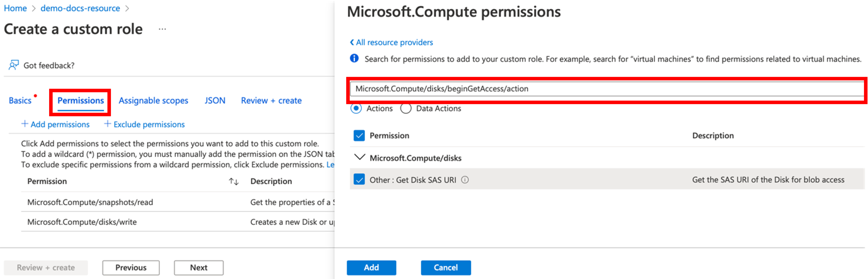Screen dimensions: 868x279
Task: Click 'Get the SAS URI of the Disk' description
Action: 768,180
